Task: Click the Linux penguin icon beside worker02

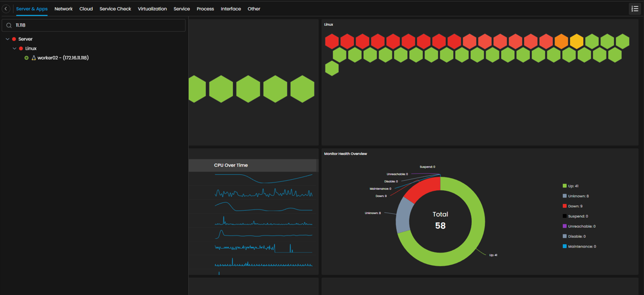Action: [x=33, y=58]
